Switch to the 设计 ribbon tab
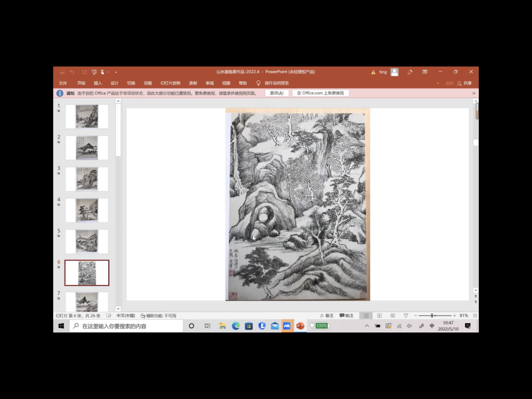Viewport: 532px width, 399px height. point(114,83)
